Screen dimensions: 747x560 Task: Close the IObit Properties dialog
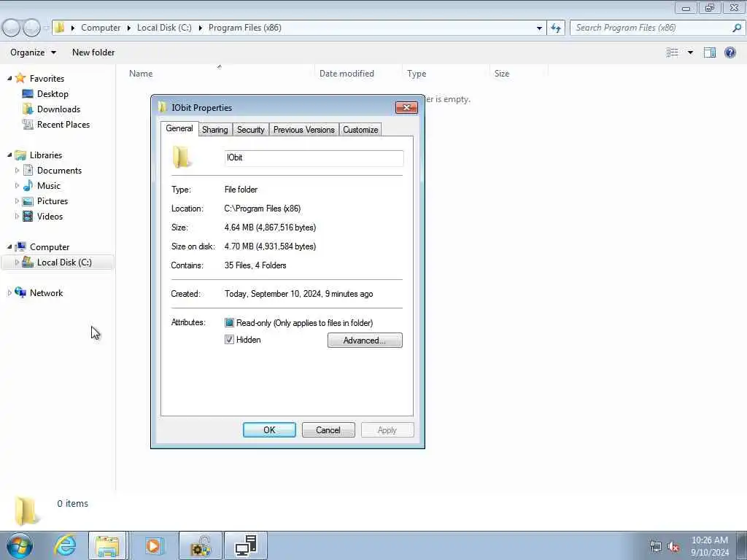(x=406, y=108)
